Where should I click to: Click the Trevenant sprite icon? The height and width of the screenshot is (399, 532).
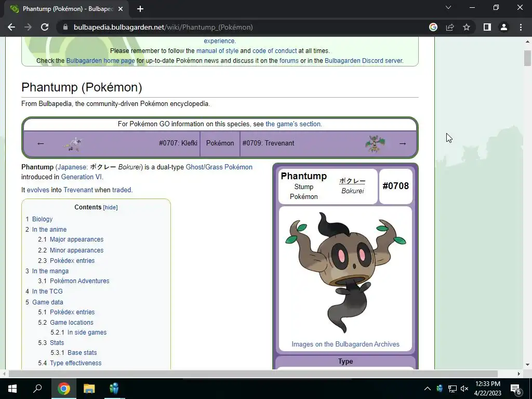(x=375, y=144)
